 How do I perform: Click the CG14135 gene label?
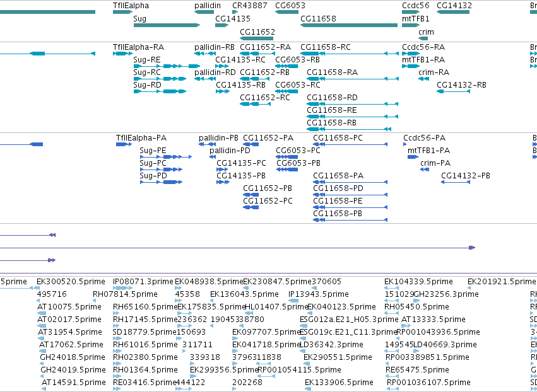(x=233, y=18)
